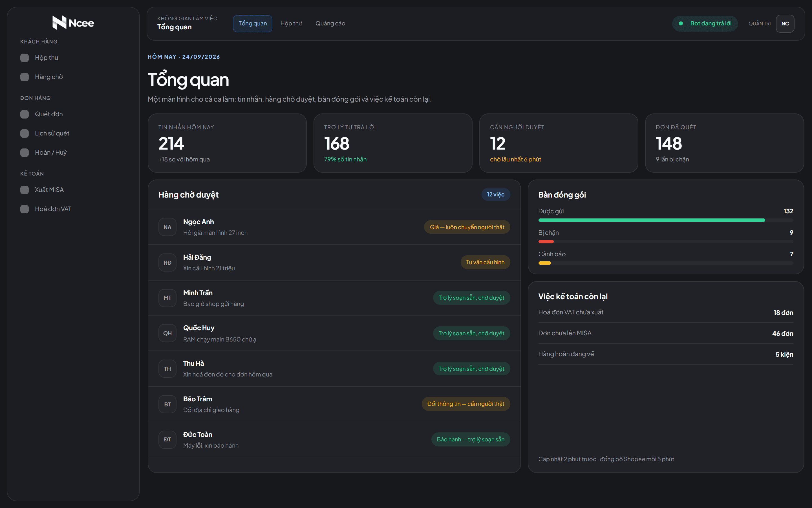Click the Tư vấn cấu hình tag
Viewport: 812px width, 508px height.
tap(485, 262)
